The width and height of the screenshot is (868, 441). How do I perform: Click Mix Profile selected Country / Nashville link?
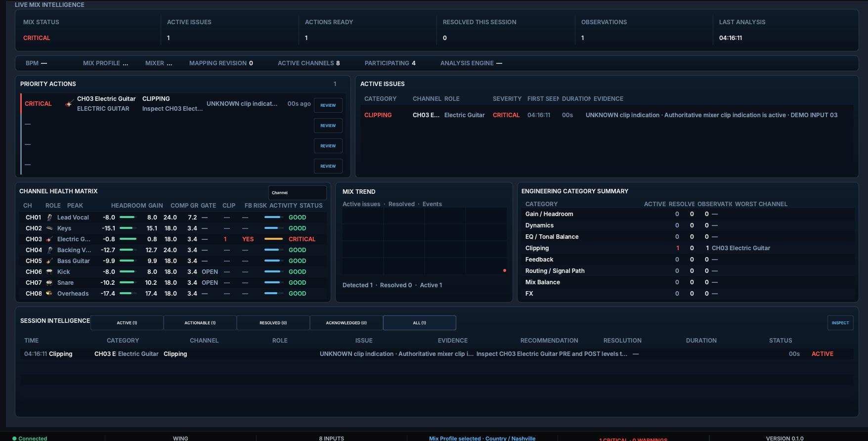tap(482, 439)
